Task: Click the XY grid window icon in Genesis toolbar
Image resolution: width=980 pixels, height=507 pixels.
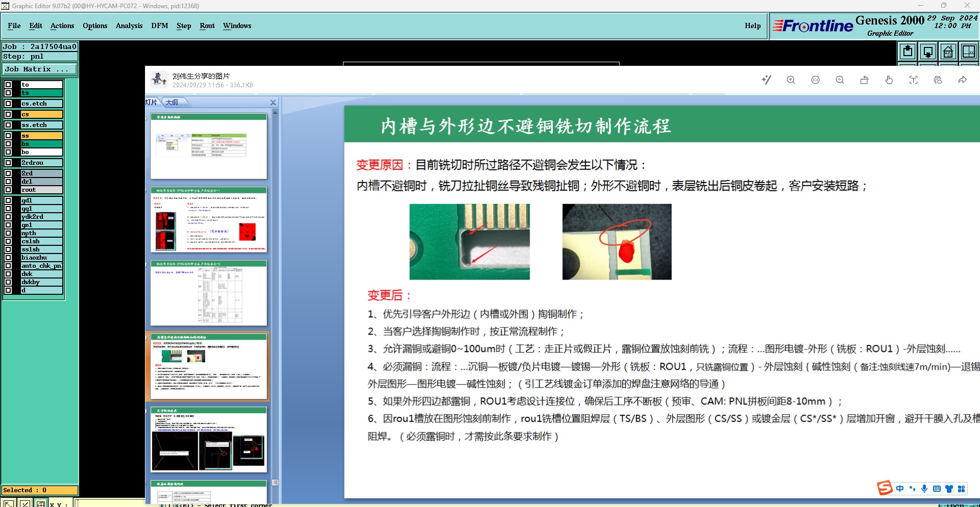Action: (969, 52)
